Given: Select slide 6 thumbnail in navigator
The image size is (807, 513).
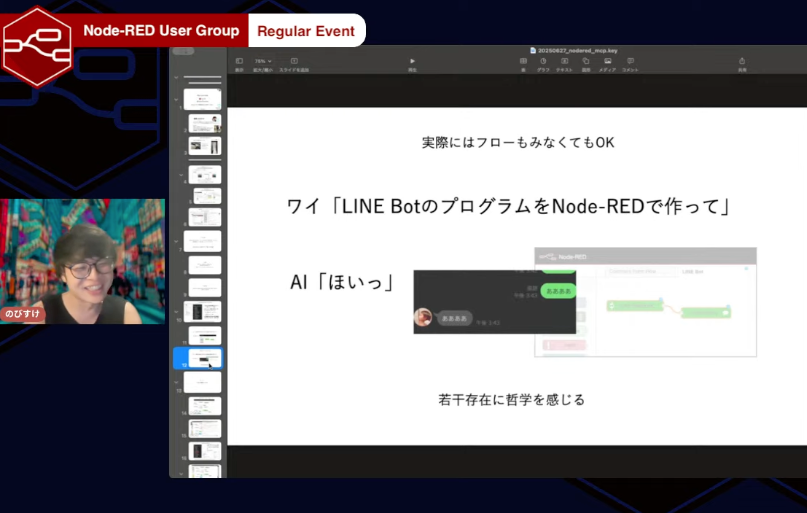Looking at the screenshot, I should pos(205,217).
